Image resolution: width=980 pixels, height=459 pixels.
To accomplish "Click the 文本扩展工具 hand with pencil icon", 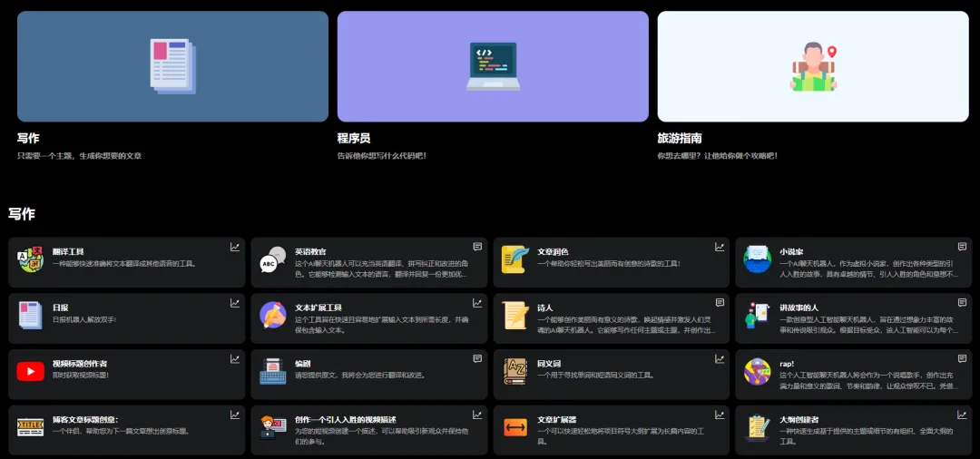I will [272, 316].
